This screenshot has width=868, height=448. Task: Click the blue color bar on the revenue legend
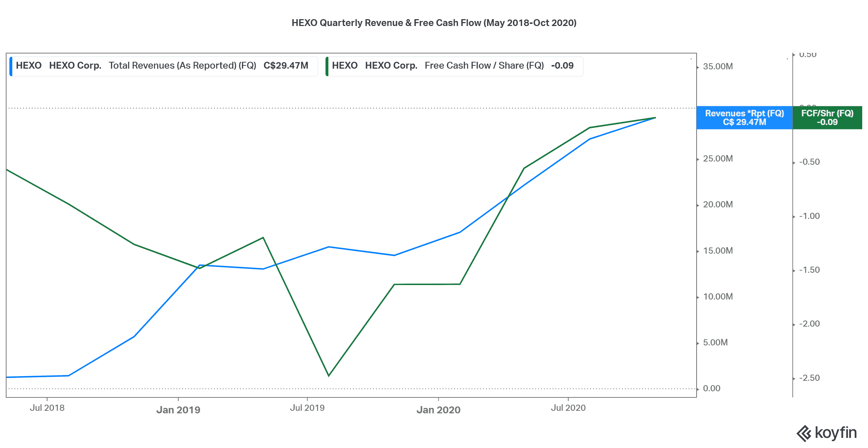(x=11, y=66)
